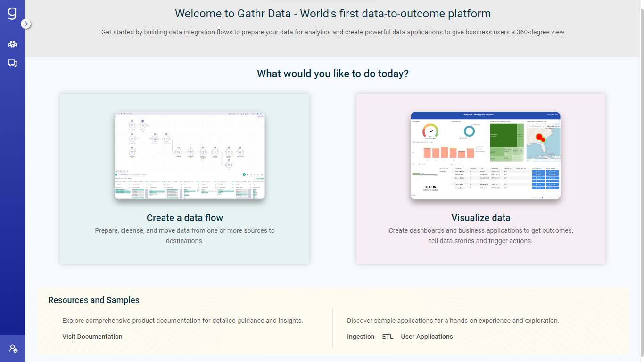The width and height of the screenshot is (644, 362).
Task: Click the 'Get started by building data integration flows' subtitle
Action: (x=333, y=32)
